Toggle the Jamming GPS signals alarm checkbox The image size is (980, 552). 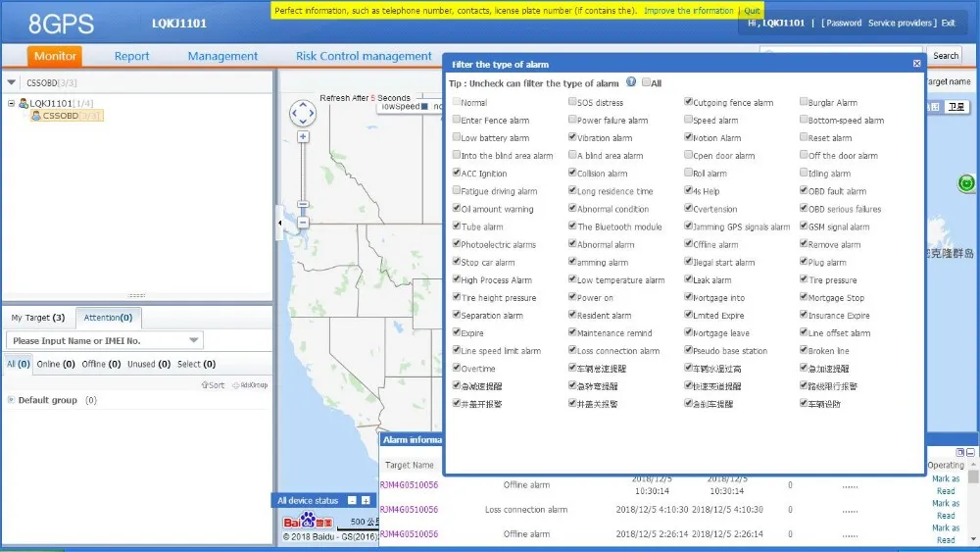pyautogui.click(x=688, y=226)
